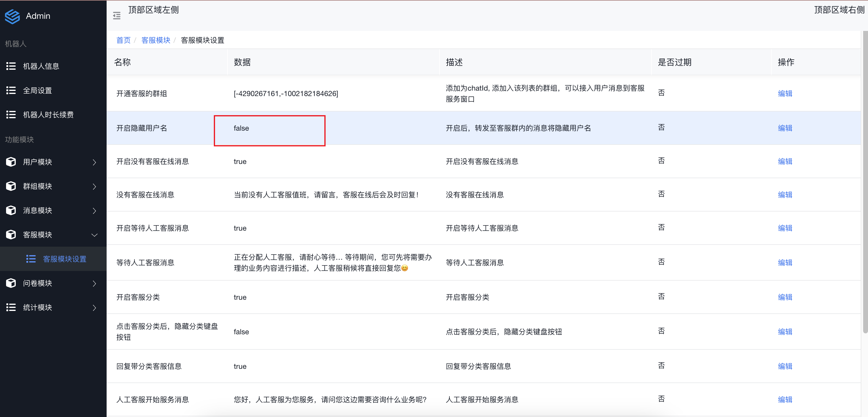Image resolution: width=868 pixels, height=417 pixels.
Task: Click the 客服模块 breadcrumb link
Action: click(156, 40)
